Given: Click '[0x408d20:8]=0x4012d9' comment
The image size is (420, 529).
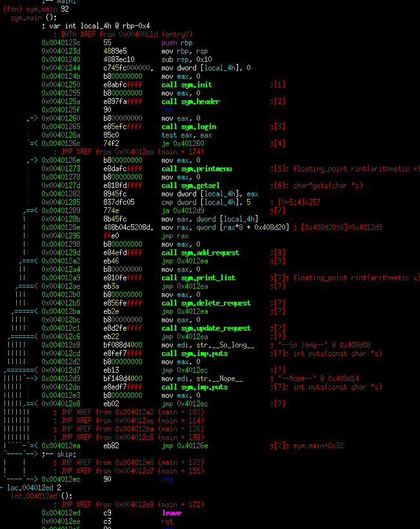Looking at the screenshot, I should [341, 227].
